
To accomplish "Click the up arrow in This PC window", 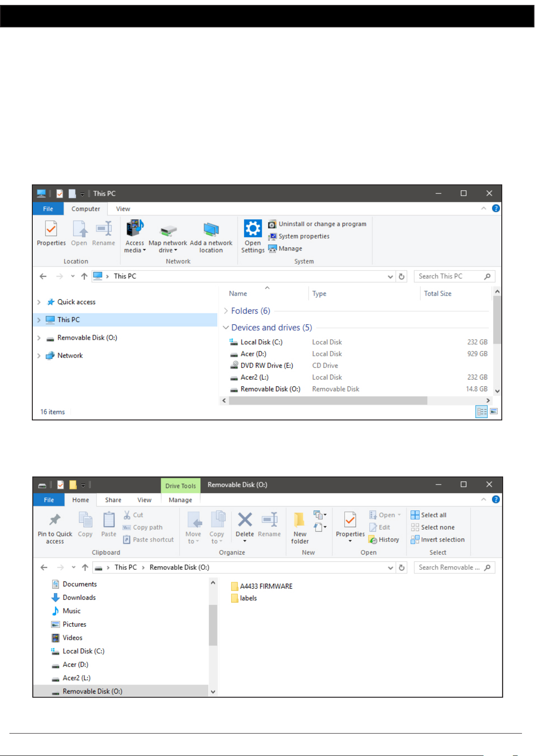I will click(84, 276).
